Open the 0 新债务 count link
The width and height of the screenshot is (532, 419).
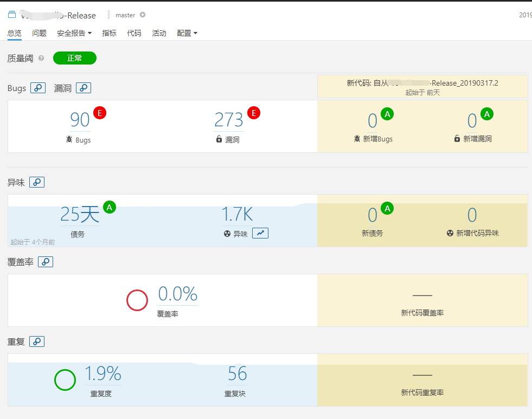(373, 215)
